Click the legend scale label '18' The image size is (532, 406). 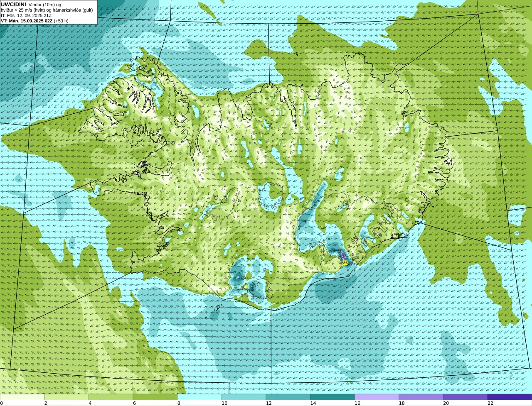tap(402, 403)
